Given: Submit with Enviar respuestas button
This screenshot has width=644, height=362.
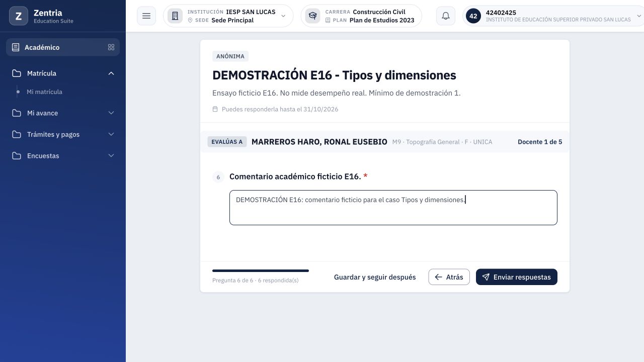Looking at the screenshot, I should pyautogui.click(x=517, y=277).
